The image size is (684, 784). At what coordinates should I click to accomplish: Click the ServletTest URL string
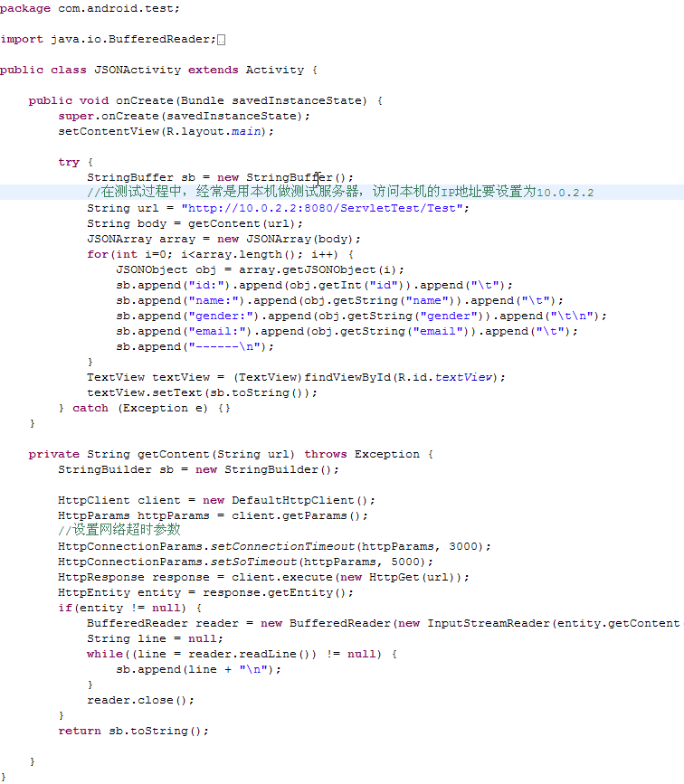326,208
